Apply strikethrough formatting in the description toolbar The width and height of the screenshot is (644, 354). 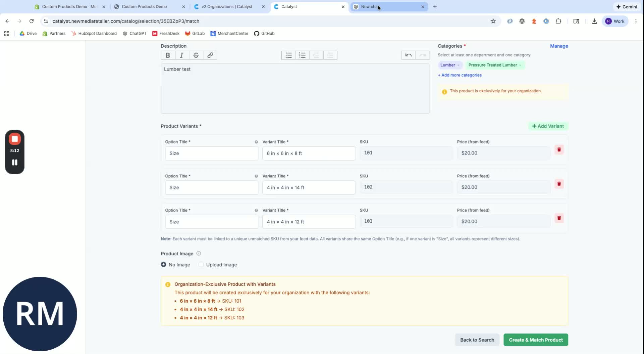pyautogui.click(x=196, y=55)
